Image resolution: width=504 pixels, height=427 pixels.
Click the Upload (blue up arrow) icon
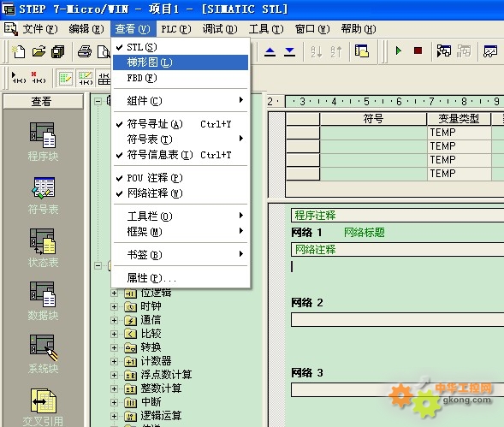(270, 51)
